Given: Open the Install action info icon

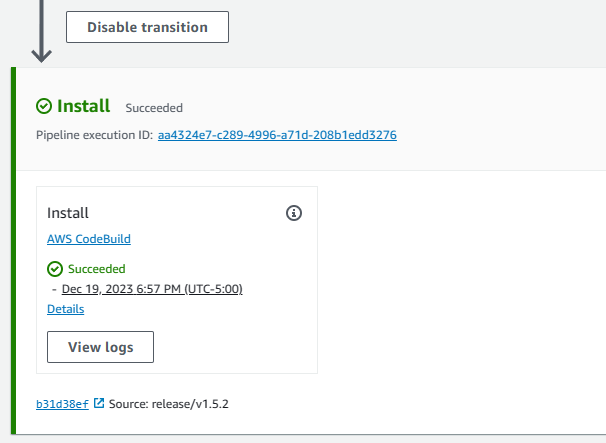Looking at the screenshot, I should coord(293,213).
